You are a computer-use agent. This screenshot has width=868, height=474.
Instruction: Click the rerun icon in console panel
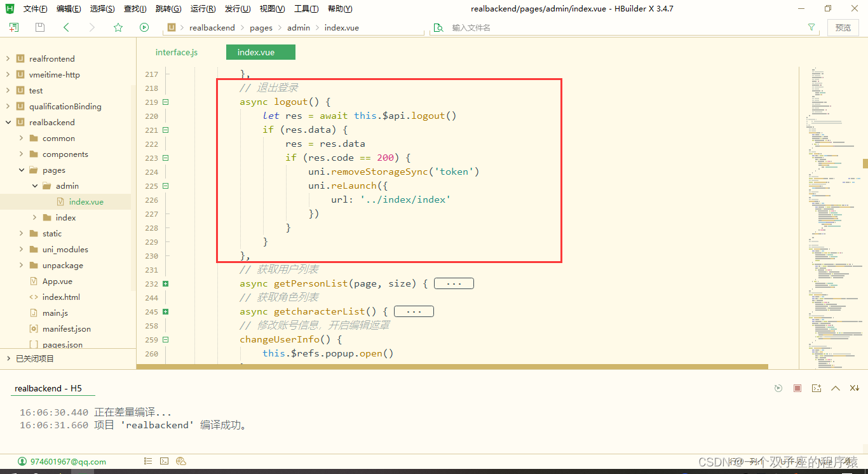(x=778, y=388)
